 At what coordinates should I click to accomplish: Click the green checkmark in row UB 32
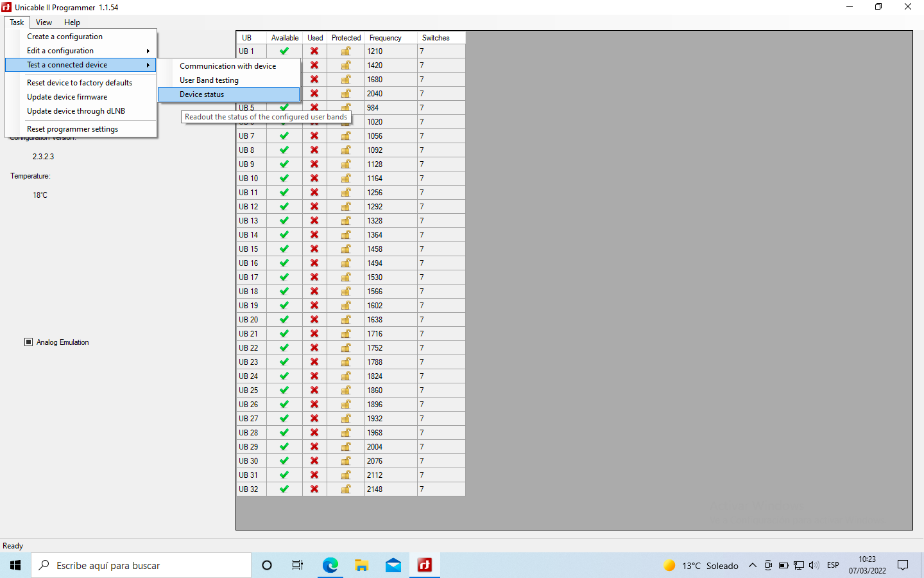point(284,489)
